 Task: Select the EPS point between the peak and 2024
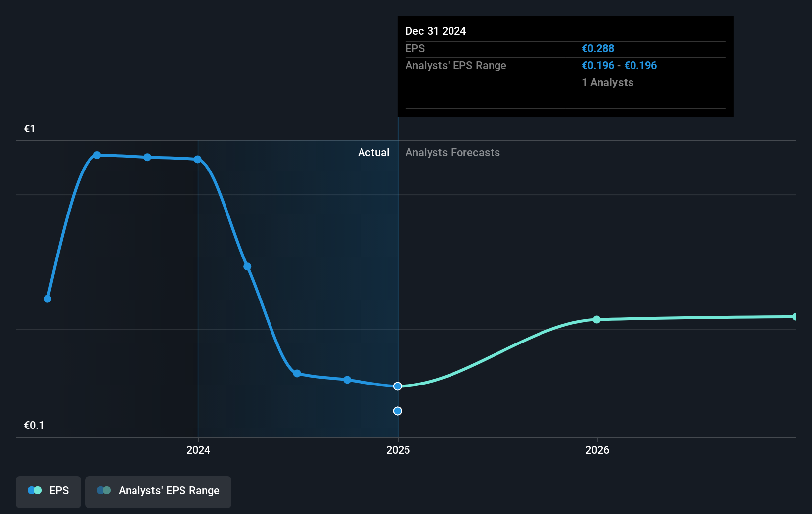[147, 157]
